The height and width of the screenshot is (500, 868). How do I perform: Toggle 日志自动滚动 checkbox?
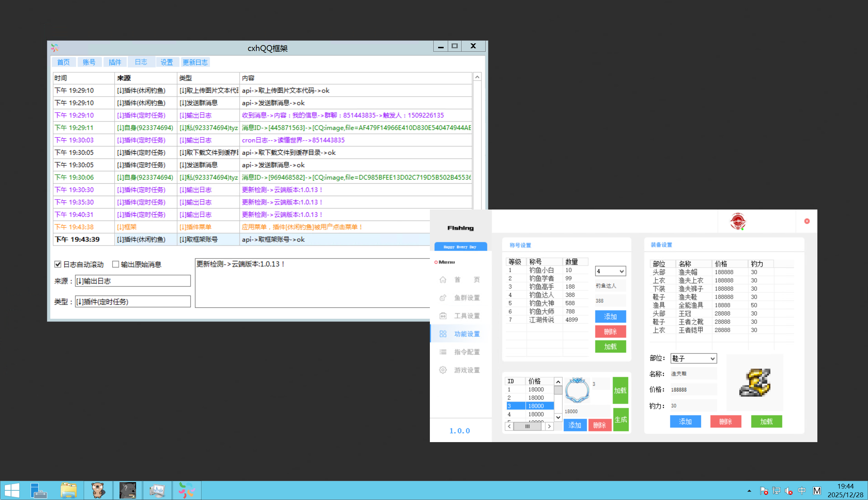58,264
